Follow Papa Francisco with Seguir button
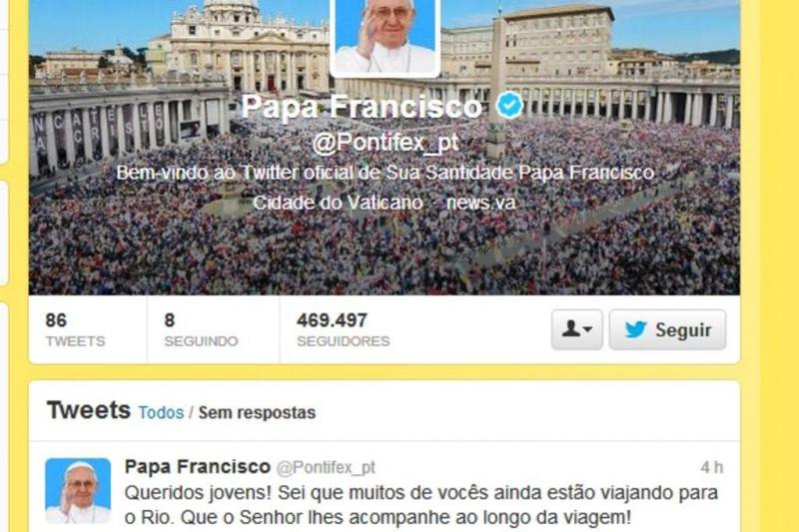The image size is (799, 532). 667,330
